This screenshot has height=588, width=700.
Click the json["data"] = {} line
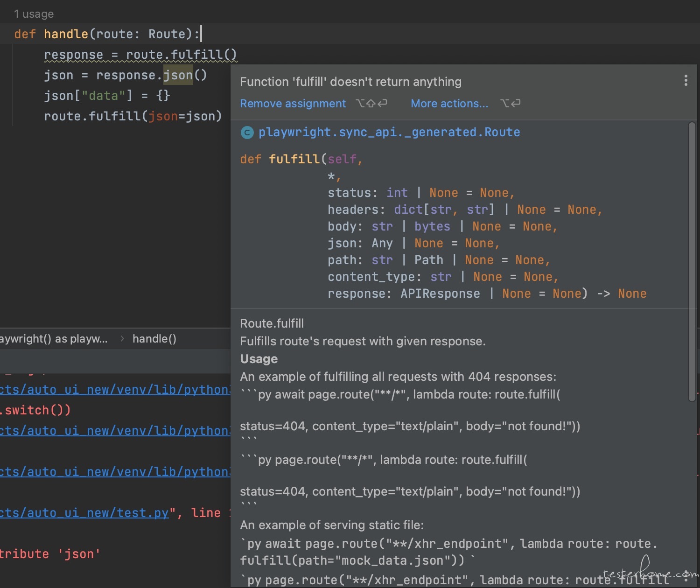(x=107, y=96)
